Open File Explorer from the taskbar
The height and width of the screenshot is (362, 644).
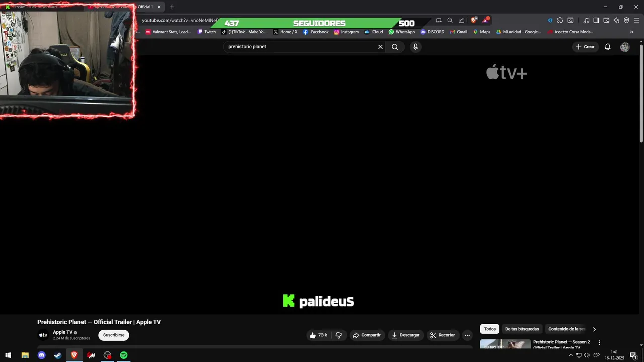[x=25, y=355]
